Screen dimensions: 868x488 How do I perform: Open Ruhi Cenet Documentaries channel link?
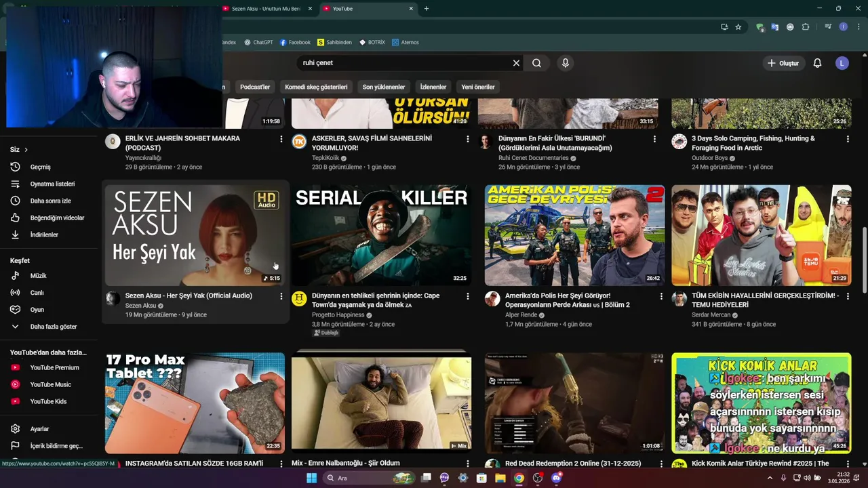click(x=533, y=158)
